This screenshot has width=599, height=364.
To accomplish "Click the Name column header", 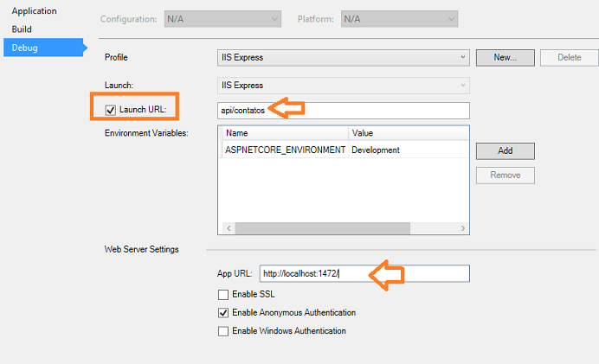I will click(285, 133).
